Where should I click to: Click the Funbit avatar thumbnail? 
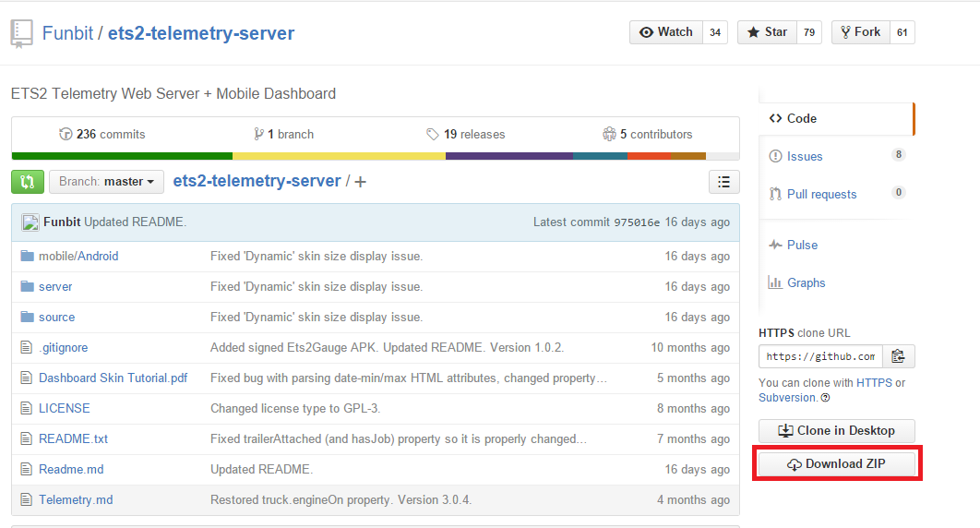point(30,222)
